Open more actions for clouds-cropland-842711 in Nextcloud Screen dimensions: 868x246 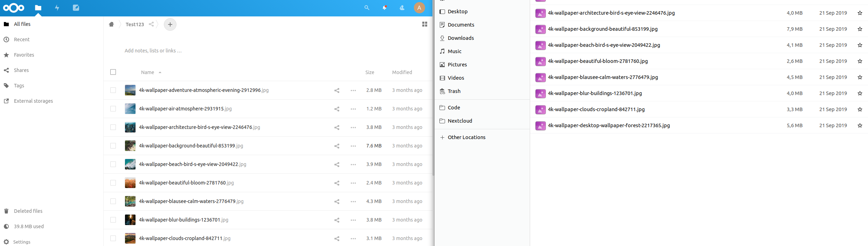pos(353,238)
